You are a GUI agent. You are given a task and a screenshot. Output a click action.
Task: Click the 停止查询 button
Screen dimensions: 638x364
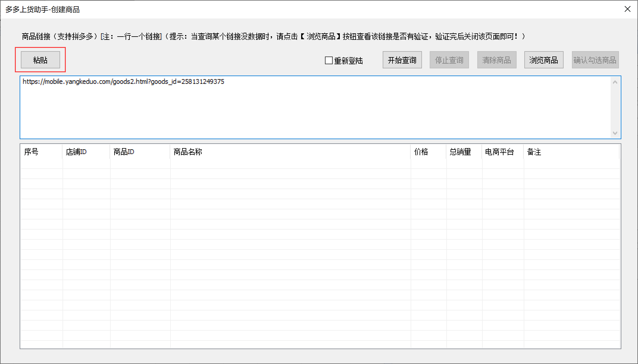pyautogui.click(x=449, y=60)
